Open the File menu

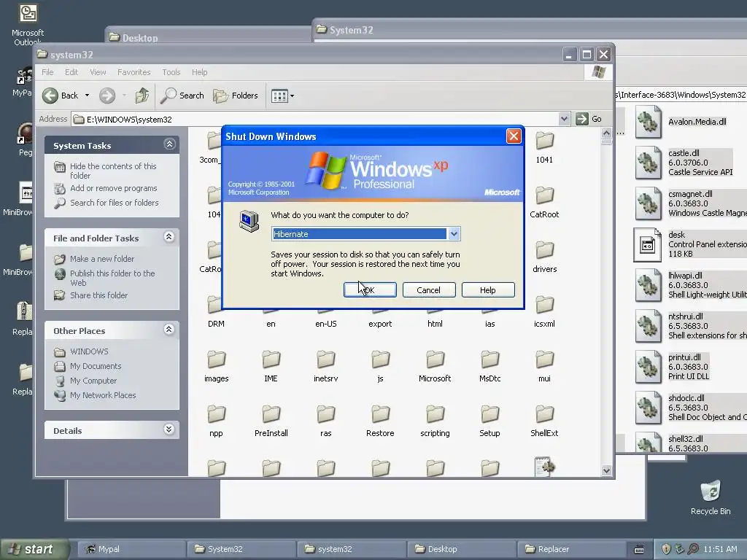coord(47,72)
